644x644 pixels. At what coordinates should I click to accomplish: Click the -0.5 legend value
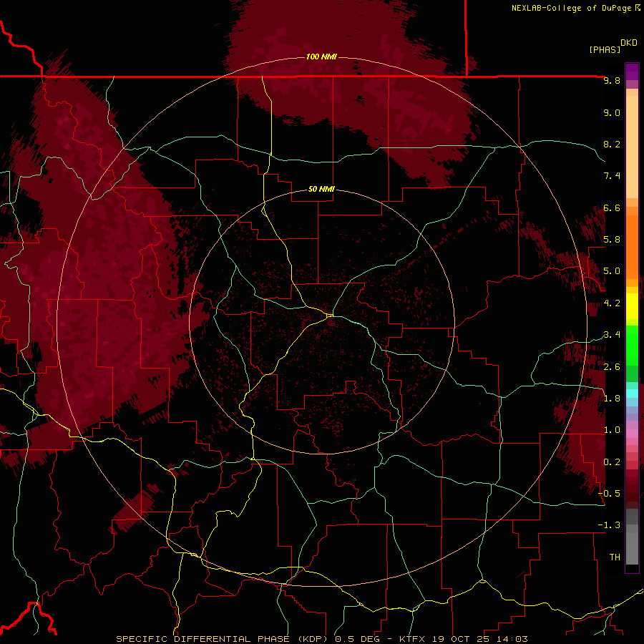[609, 494]
